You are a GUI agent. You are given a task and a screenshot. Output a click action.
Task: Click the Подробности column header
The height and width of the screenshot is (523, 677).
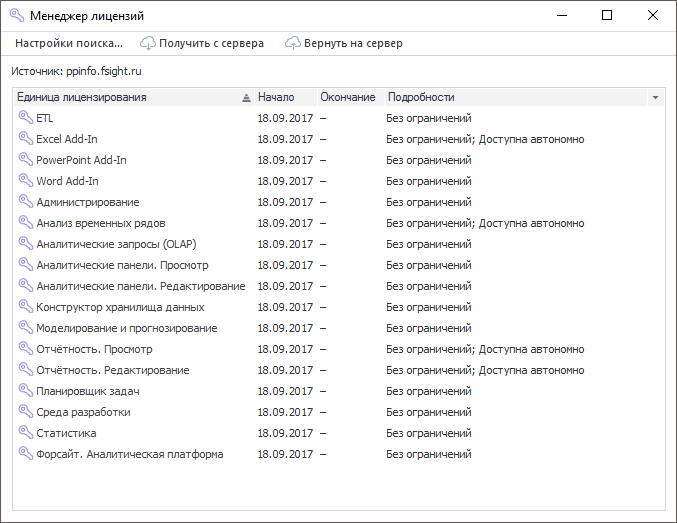click(x=421, y=97)
